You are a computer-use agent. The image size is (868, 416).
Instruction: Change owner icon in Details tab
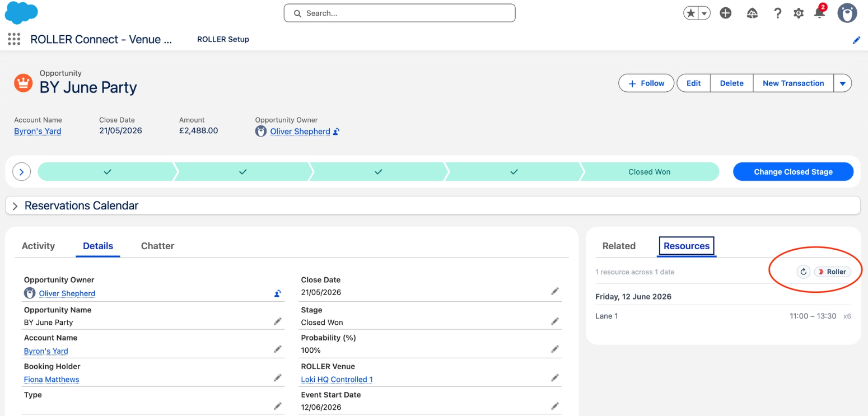tap(277, 293)
